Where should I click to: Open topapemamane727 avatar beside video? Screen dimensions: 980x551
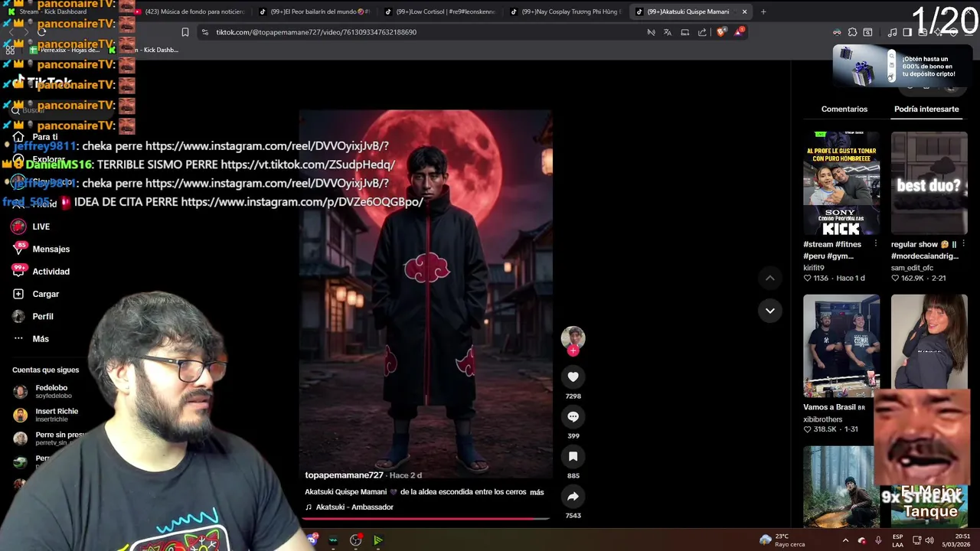point(573,337)
